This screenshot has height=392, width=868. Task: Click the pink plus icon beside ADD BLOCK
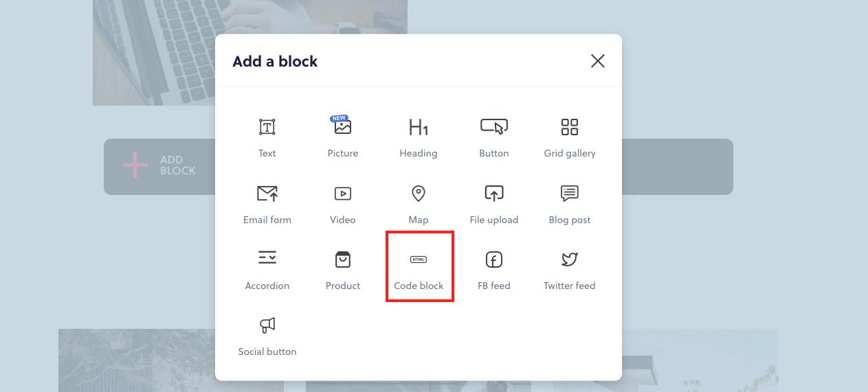(x=135, y=165)
